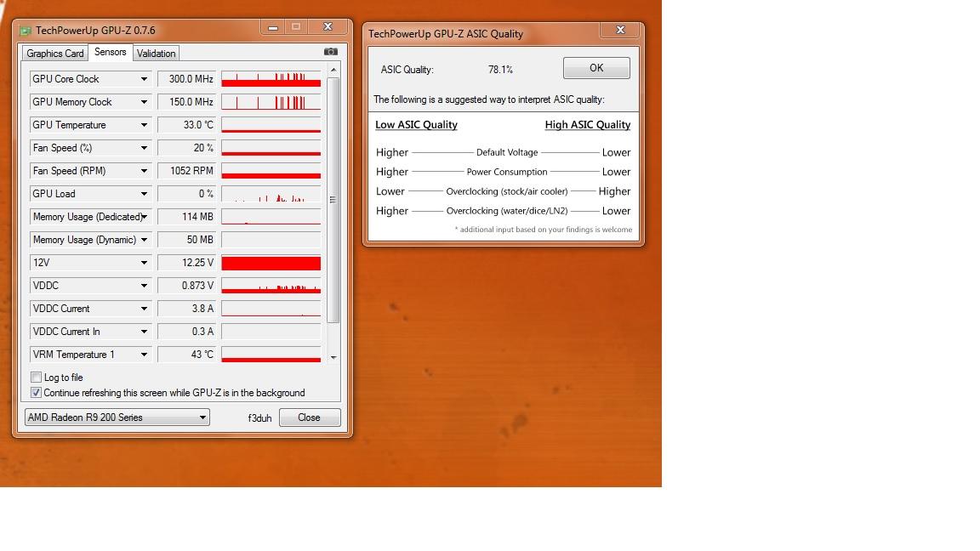
Task: Click the scrollbar down arrow
Action: pos(333,357)
